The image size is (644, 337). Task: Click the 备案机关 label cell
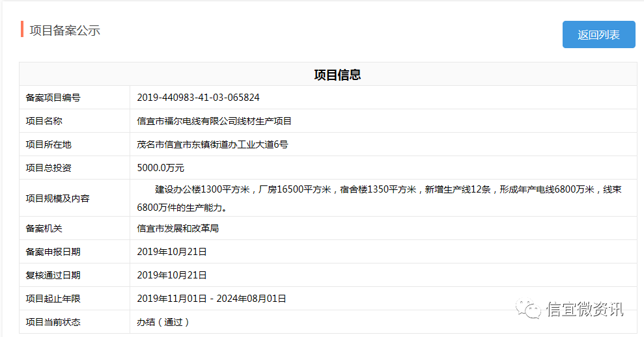point(74,228)
